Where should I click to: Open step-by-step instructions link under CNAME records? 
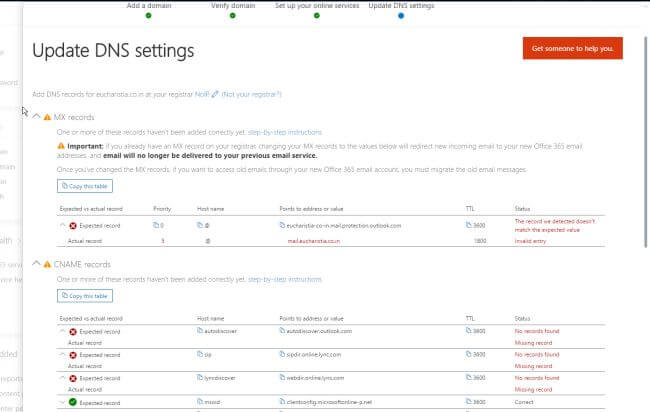[285, 279]
